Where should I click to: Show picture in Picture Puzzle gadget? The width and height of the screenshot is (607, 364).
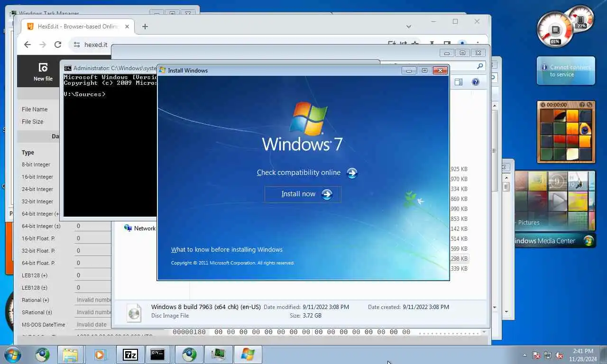[581, 104]
